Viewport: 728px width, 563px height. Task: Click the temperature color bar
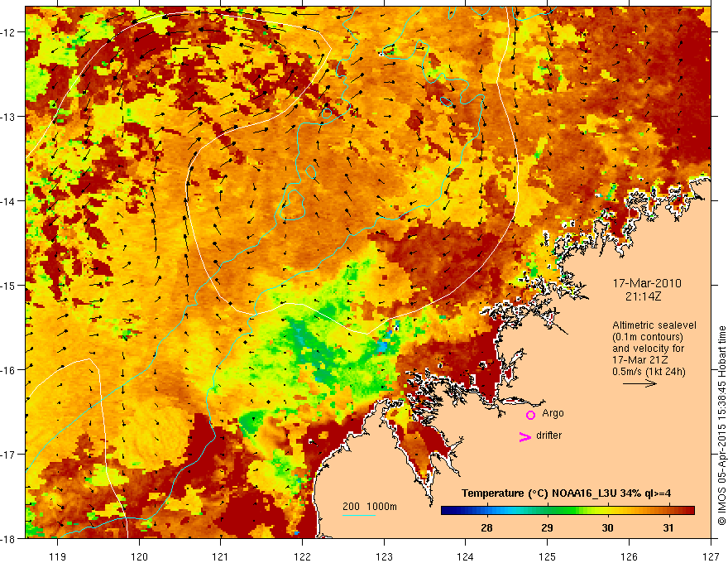[x=568, y=511]
